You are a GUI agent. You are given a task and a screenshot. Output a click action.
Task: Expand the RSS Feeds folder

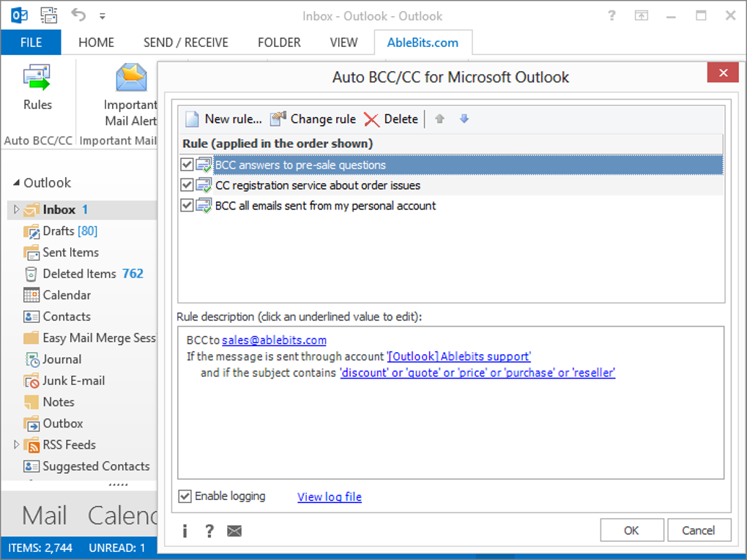pyautogui.click(x=15, y=444)
